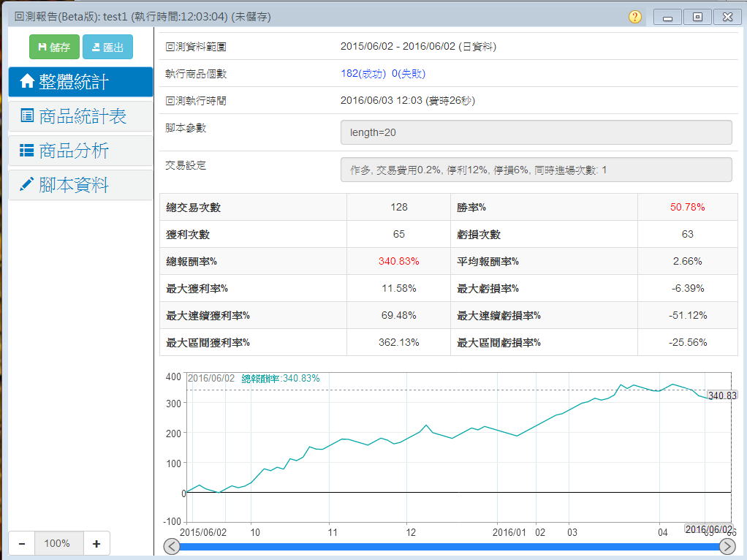Minimize the backtest report window
The height and width of the screenshot is (560, 747).
667,17
